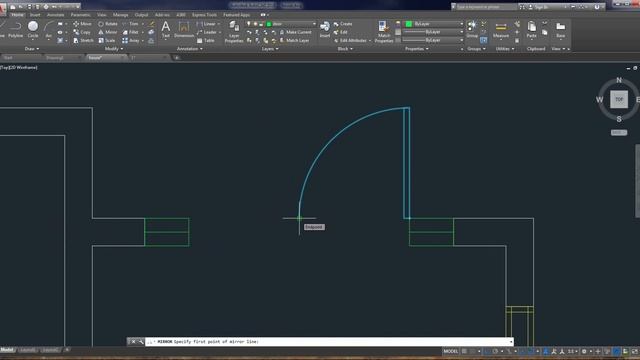Open the Parametric ribbon tab
Viewport: 640px width, 360px height.
80,15
